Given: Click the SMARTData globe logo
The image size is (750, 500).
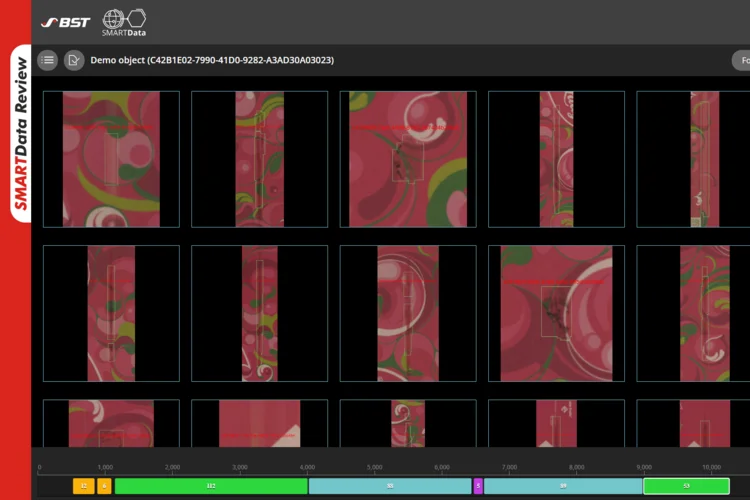Looking at the screenshot, I should click(x=124, y=22).
